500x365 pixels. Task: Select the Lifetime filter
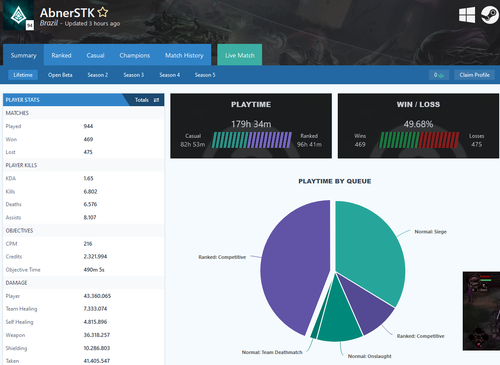pyautogui.click(x=23, y=75)
